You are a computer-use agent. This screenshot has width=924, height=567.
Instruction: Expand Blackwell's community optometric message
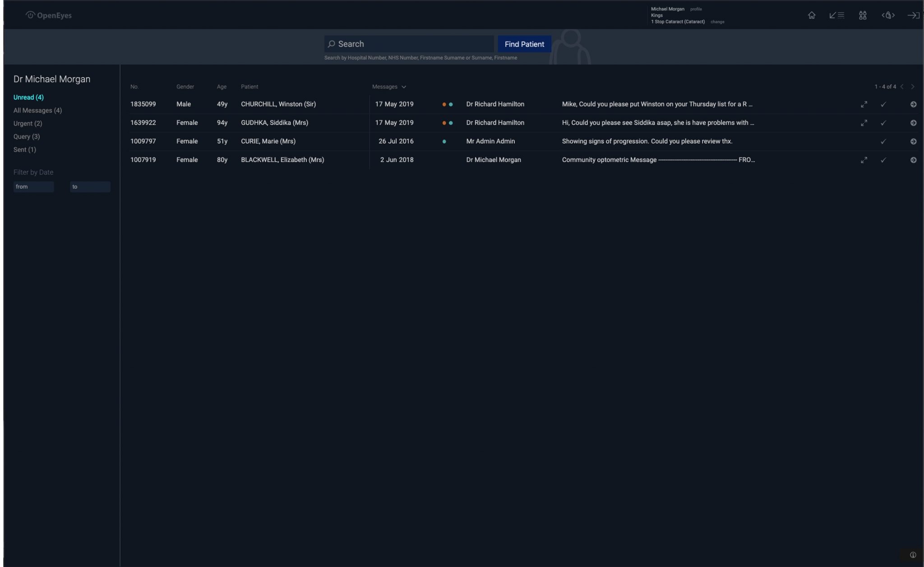tap(864, 160)
